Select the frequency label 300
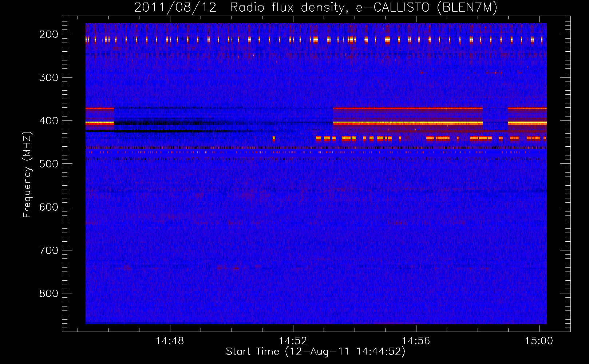Screen dimensions: 589x364 [x=49, y=78]
